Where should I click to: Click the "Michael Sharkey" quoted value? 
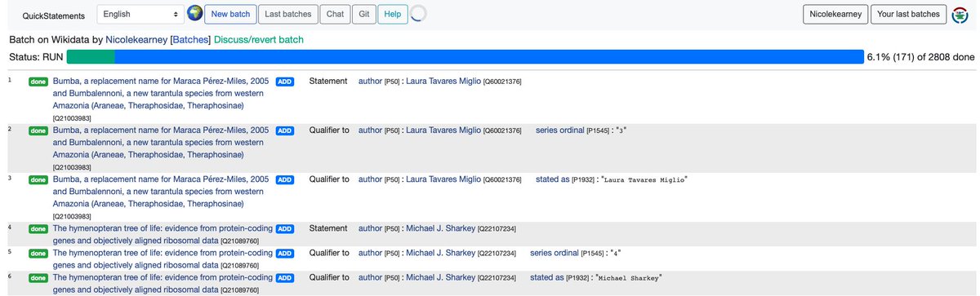pyautogui.click(x=628, y=278)
